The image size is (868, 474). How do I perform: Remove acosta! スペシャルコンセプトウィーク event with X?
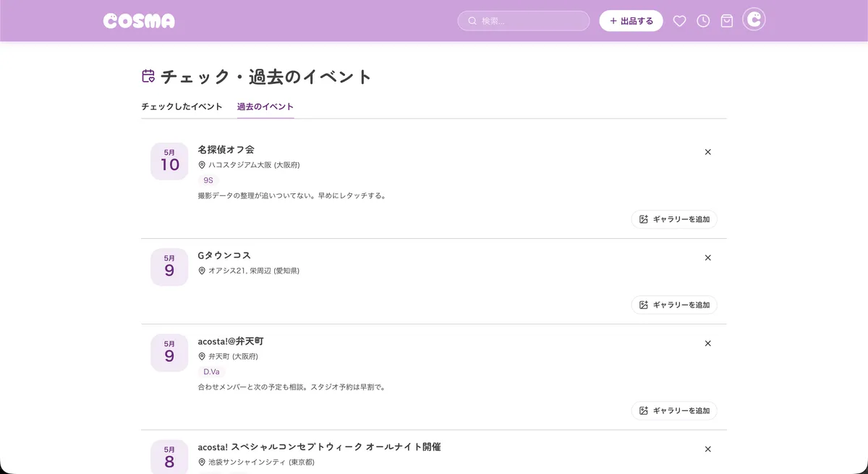pyautogui.click(x=708, y=449)
